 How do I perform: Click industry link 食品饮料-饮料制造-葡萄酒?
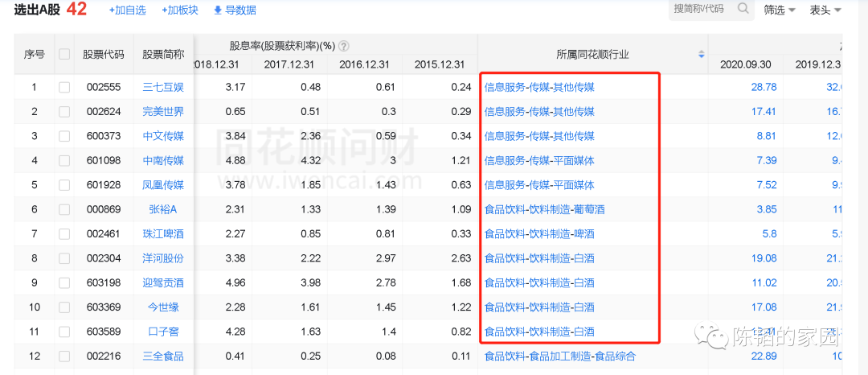coord(544,209)
